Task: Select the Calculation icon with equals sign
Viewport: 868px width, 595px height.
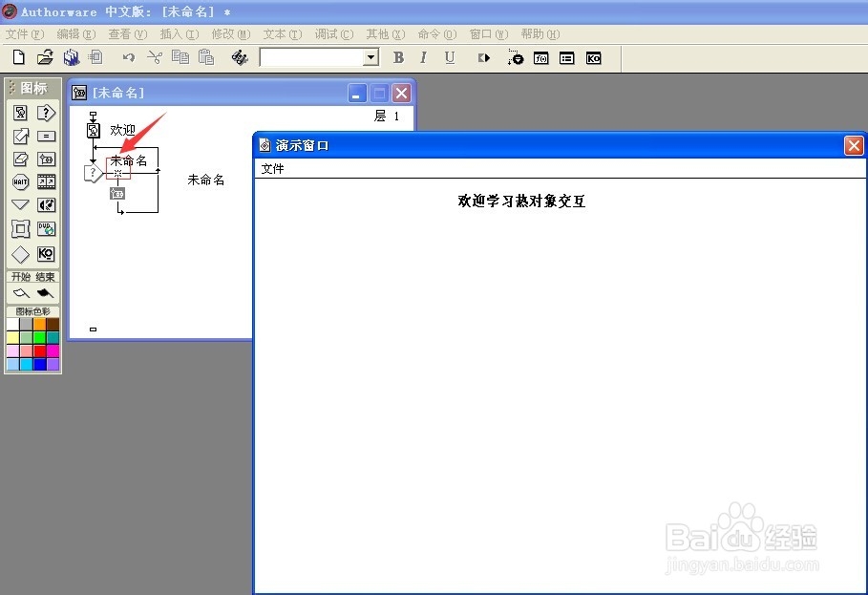Action: pyautogui.click(x=46, y=137)
